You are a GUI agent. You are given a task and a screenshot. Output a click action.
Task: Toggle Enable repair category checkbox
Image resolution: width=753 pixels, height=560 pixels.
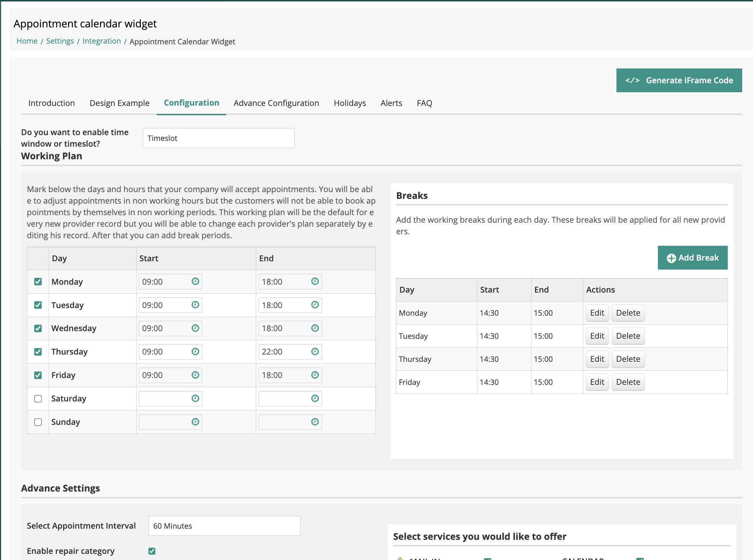click(x=152, y=551)
